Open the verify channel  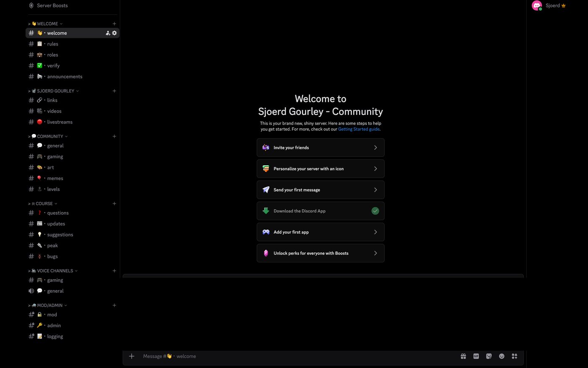(72, 66)
